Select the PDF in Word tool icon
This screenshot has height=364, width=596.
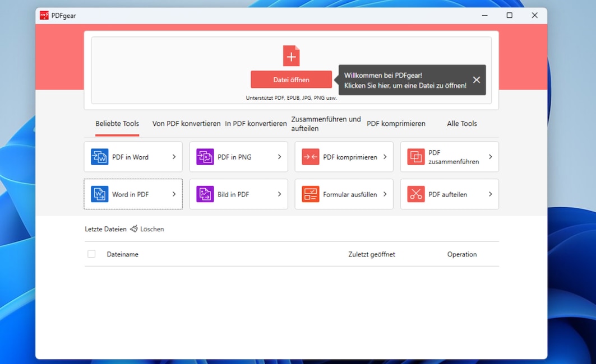pyautogui.click(x=100, y=157)
